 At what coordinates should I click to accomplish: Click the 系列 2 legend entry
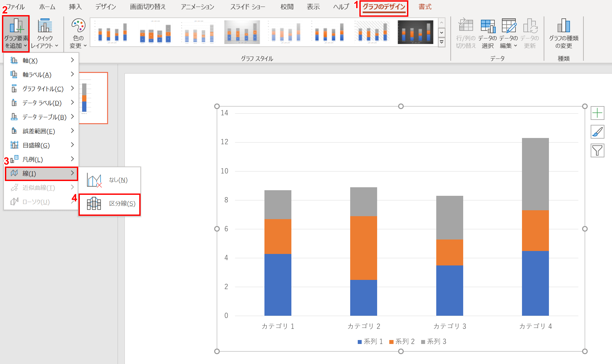click(x=402, y=342)
